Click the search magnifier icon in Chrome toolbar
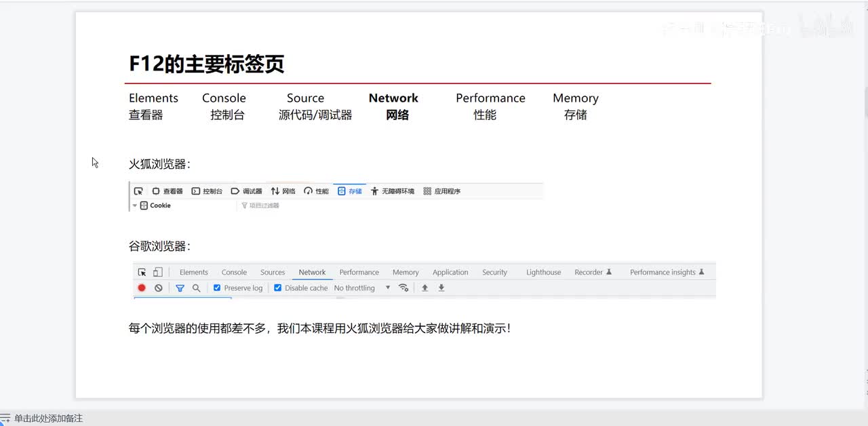The image size is (868, 426). pos(196,288)
